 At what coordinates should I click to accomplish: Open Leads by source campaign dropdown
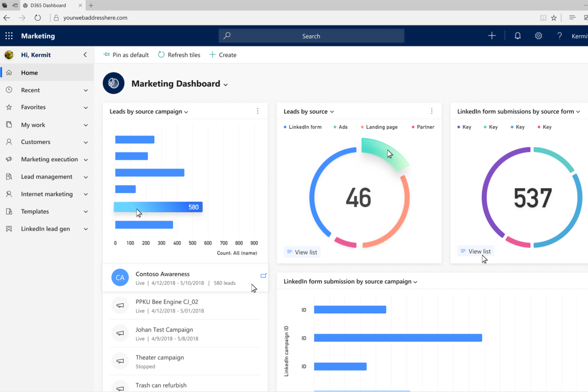tap(186, 112)
